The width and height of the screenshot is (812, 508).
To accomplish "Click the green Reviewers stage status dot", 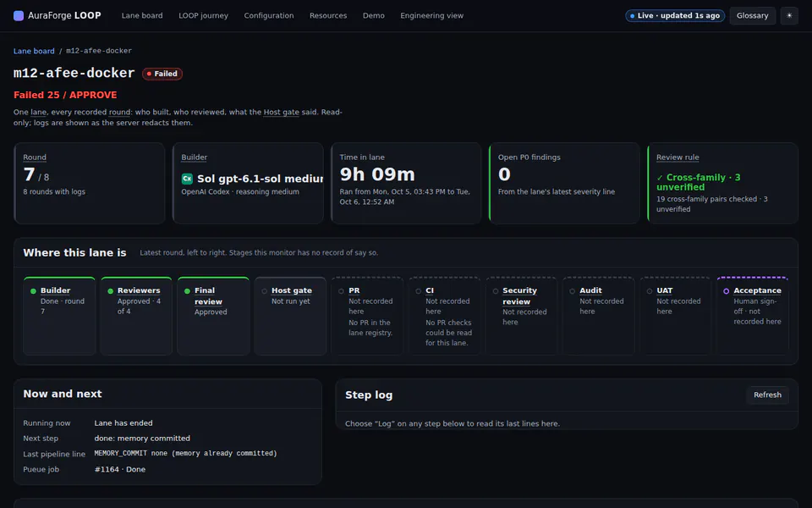I will [110, 290].
